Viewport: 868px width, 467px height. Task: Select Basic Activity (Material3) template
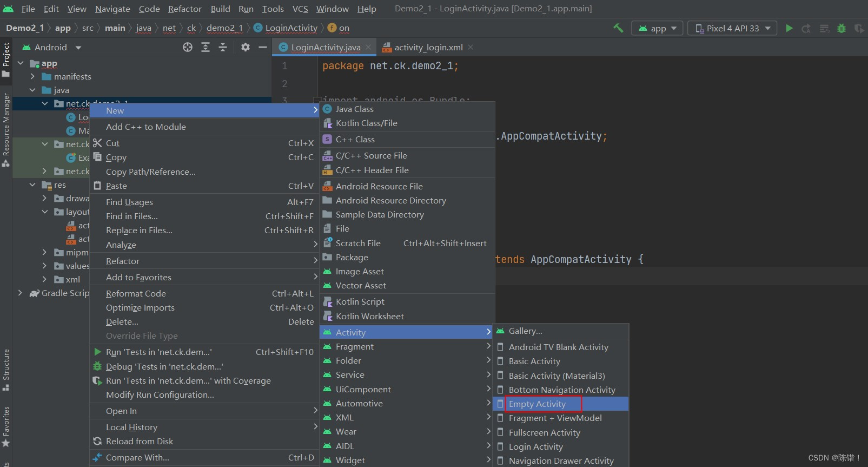(x=561, y=376)
